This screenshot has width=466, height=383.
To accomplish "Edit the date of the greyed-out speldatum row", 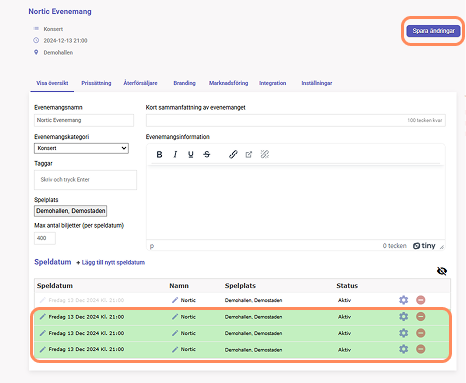I will 42,300.
